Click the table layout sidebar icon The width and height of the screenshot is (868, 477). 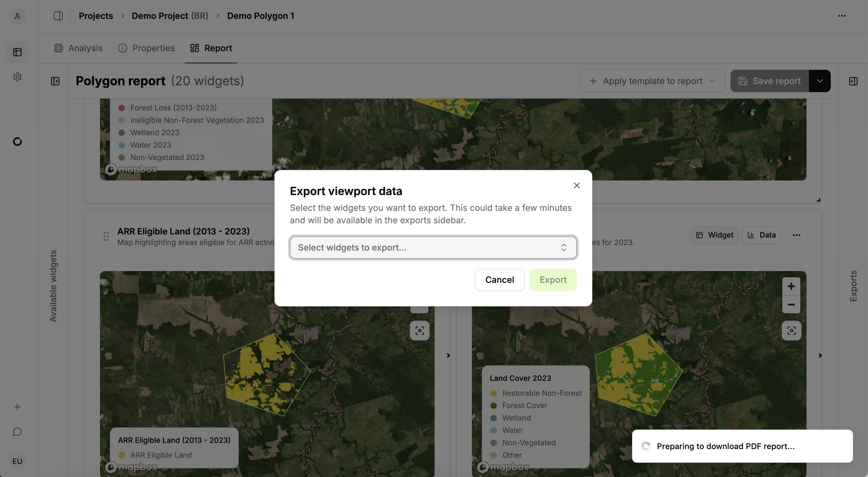click(x=17, y=52)
